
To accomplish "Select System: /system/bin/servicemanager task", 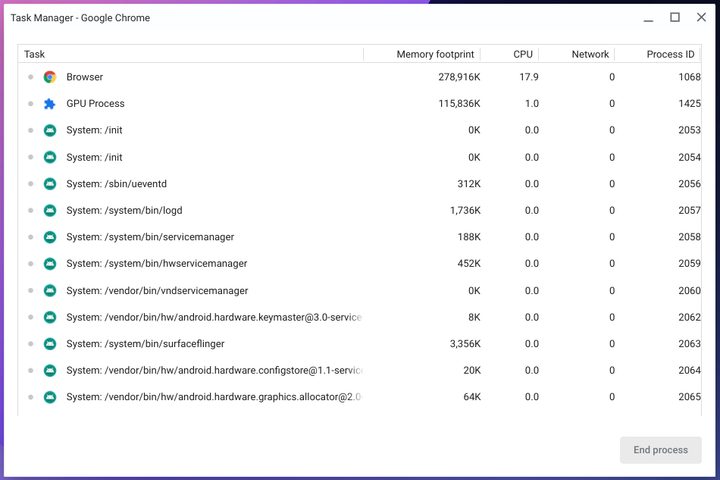I will tap(150, 237).
